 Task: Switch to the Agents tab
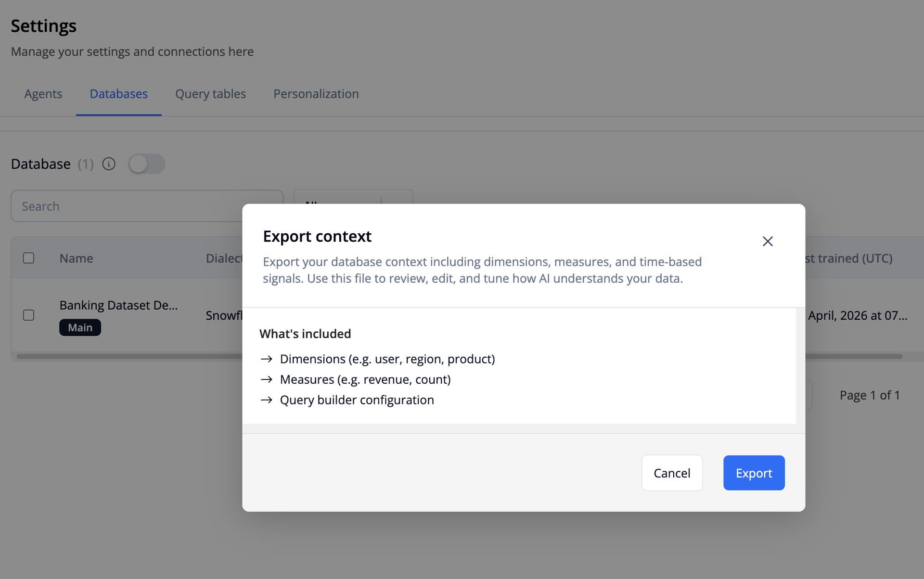(43, 94)
